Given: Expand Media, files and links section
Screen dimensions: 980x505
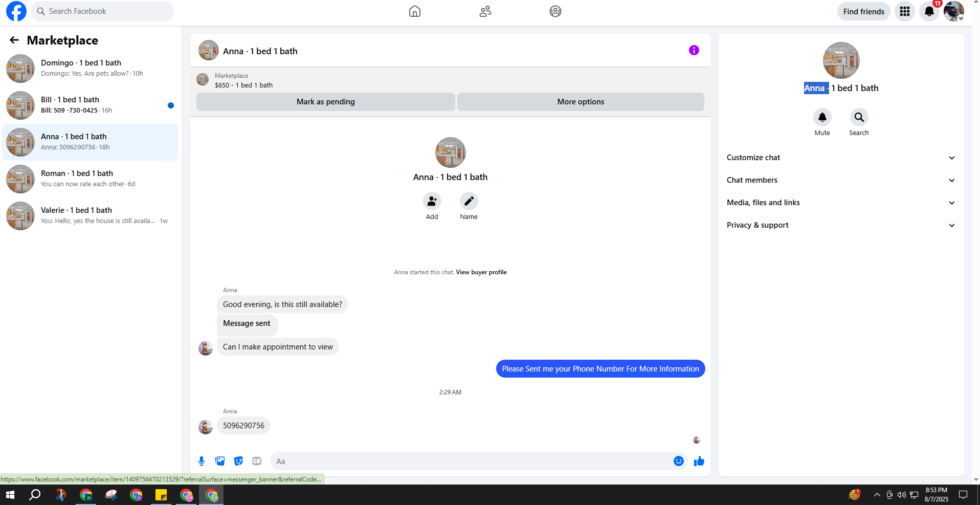Looking at the screenshot, I should (x=841, y=203).
